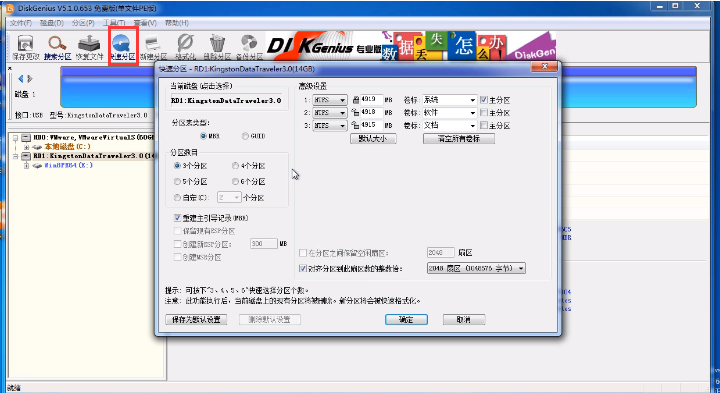Go to previous disk with left arrow
This screenshot has height=393, width=720.
tap(21, 79)
